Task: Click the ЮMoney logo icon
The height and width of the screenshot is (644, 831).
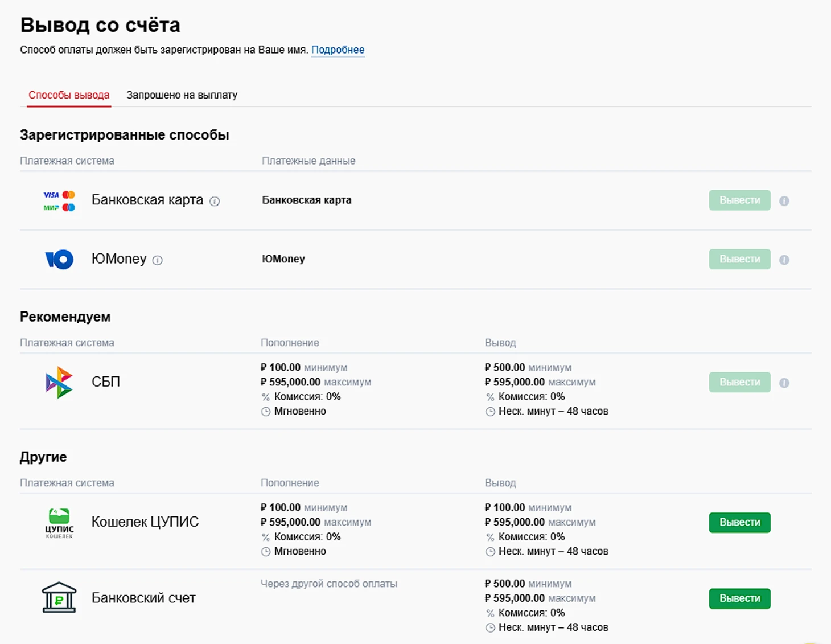Action: coord(59,260)
